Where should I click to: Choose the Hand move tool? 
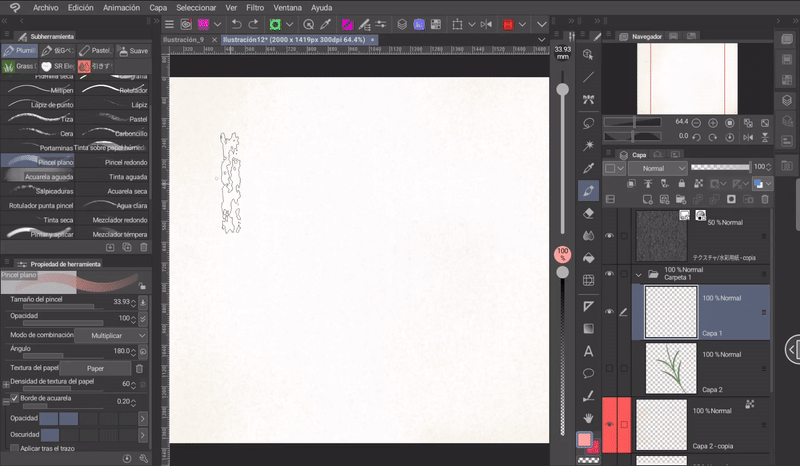click(x=589, y=417)
